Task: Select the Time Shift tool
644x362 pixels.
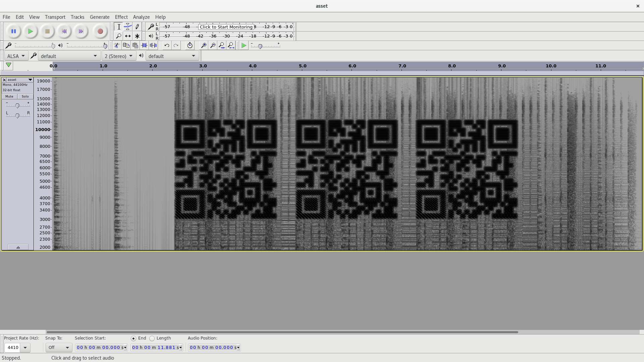Action: 128,36
